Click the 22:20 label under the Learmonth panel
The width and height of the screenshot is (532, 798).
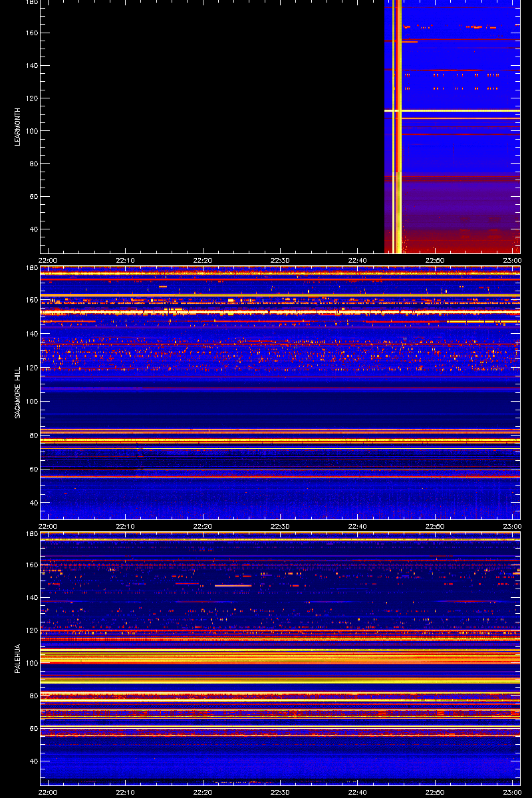click(203, 260)
